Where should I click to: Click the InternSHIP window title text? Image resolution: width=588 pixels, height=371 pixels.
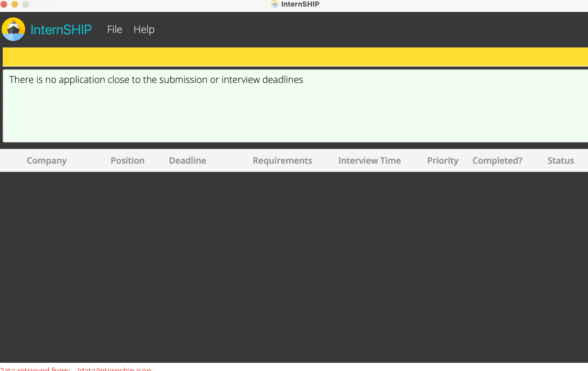[x=300, y=4]
